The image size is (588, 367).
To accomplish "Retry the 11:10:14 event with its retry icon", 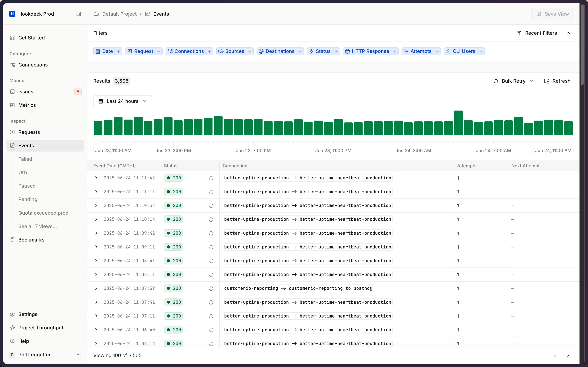I will pyautogui.click(x=211, y=219).
